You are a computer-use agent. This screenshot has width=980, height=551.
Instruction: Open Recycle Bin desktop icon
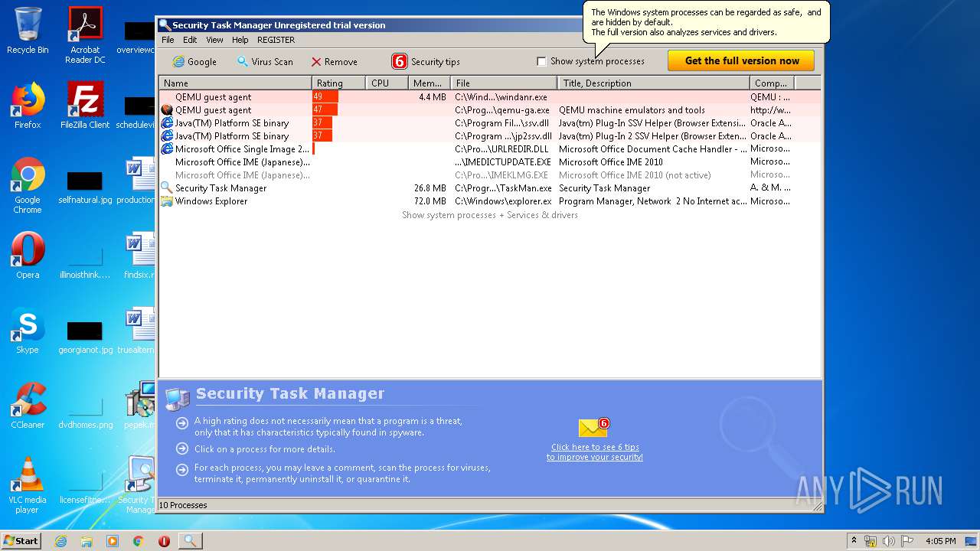tap(28, 31)
